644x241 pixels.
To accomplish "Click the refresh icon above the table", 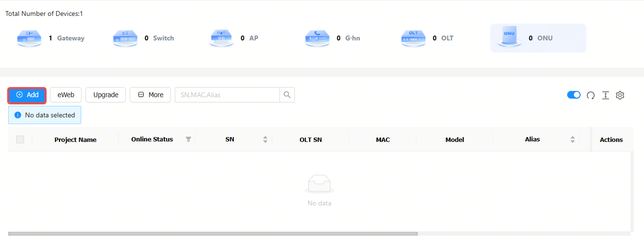I will tap(591, 95).
